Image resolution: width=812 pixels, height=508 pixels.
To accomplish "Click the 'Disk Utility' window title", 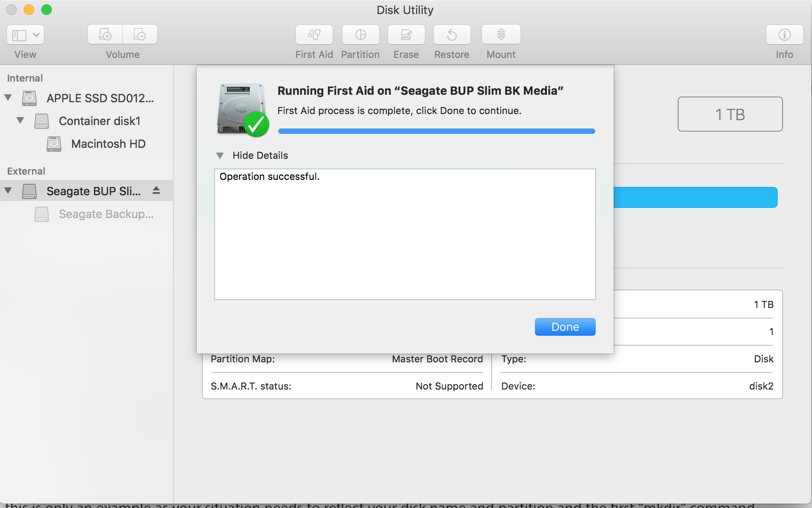I will pos(405,10).
